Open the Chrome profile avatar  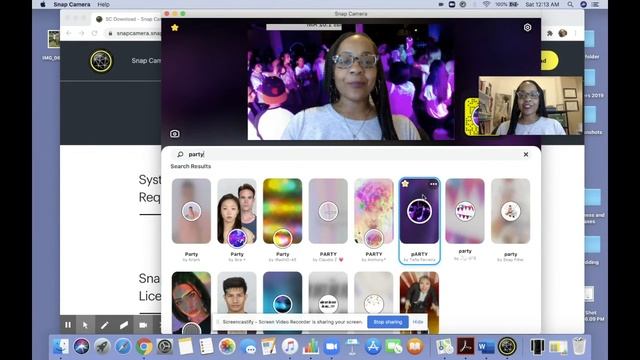click(x=562, y=33)
